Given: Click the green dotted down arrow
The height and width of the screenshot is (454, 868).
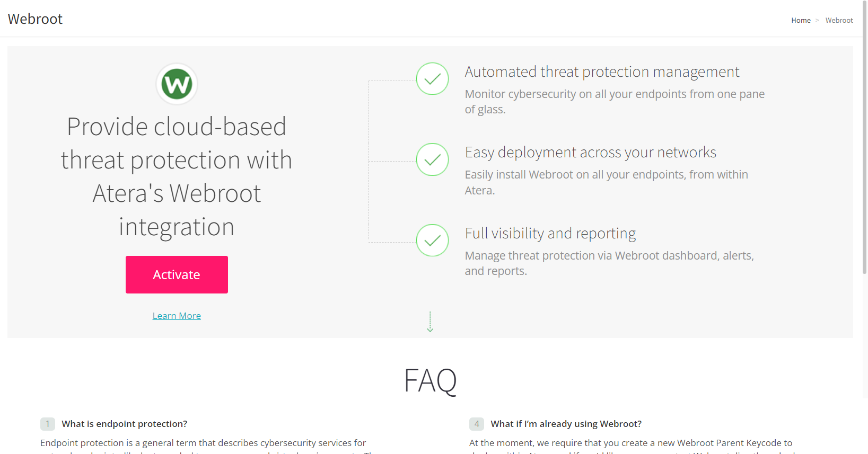Looking at the screenshot, I should (430, 322).
